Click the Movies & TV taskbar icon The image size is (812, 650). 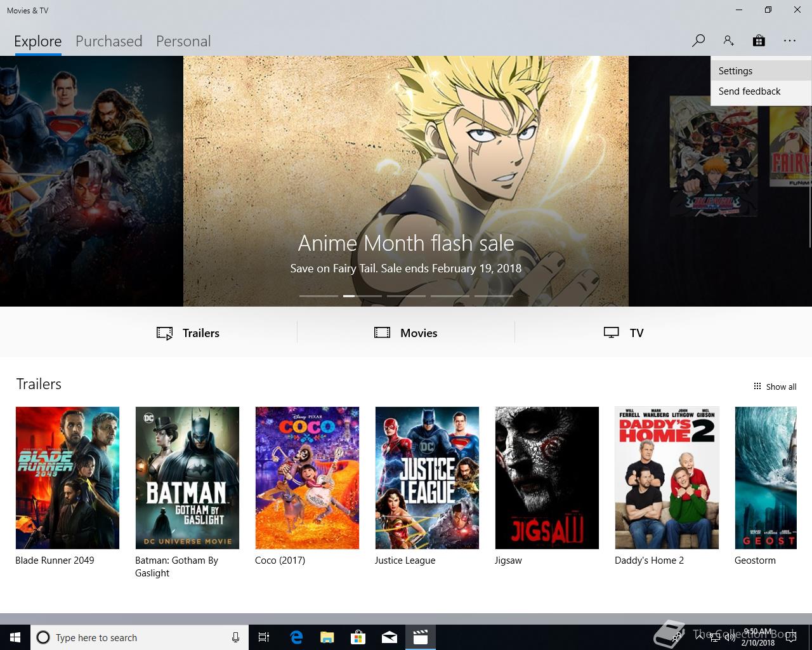pos(421,637)
